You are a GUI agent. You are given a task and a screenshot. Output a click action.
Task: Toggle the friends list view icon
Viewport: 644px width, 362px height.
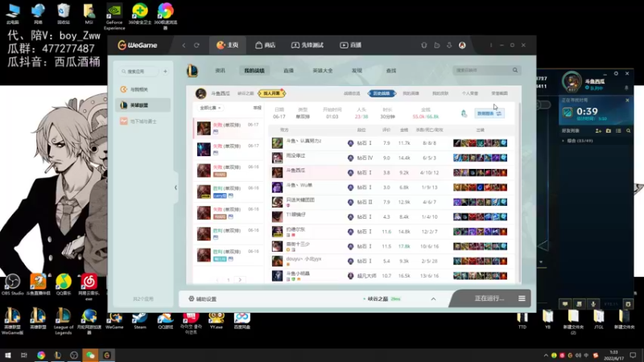[x=618, y=131]
